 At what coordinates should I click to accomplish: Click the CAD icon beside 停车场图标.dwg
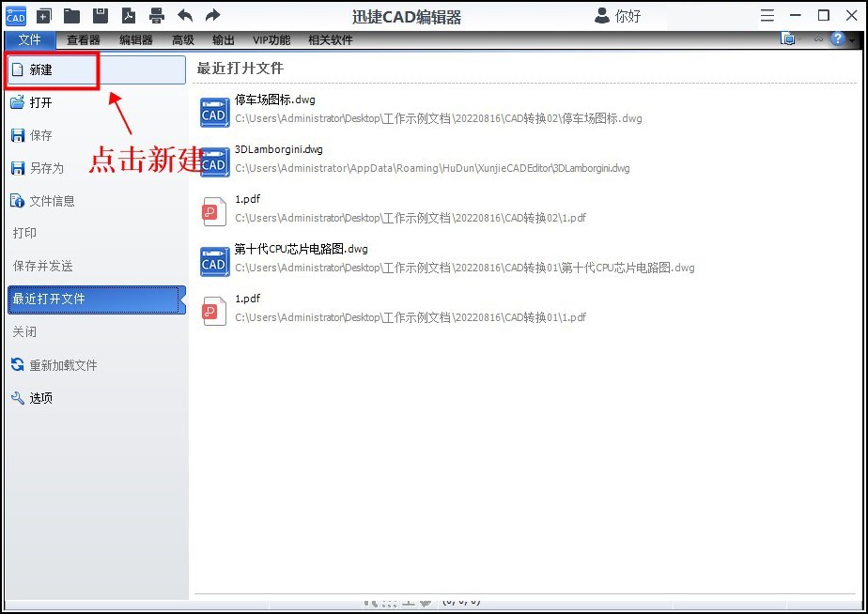click(213, 112)
